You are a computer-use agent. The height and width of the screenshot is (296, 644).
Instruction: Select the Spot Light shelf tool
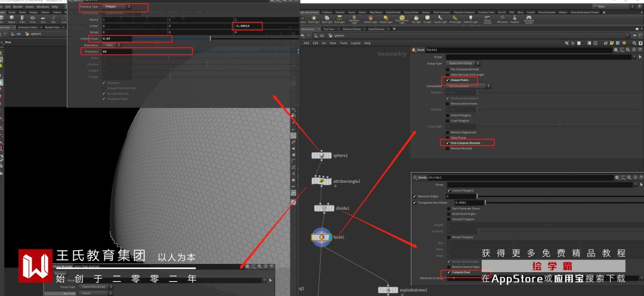(327, 19)
